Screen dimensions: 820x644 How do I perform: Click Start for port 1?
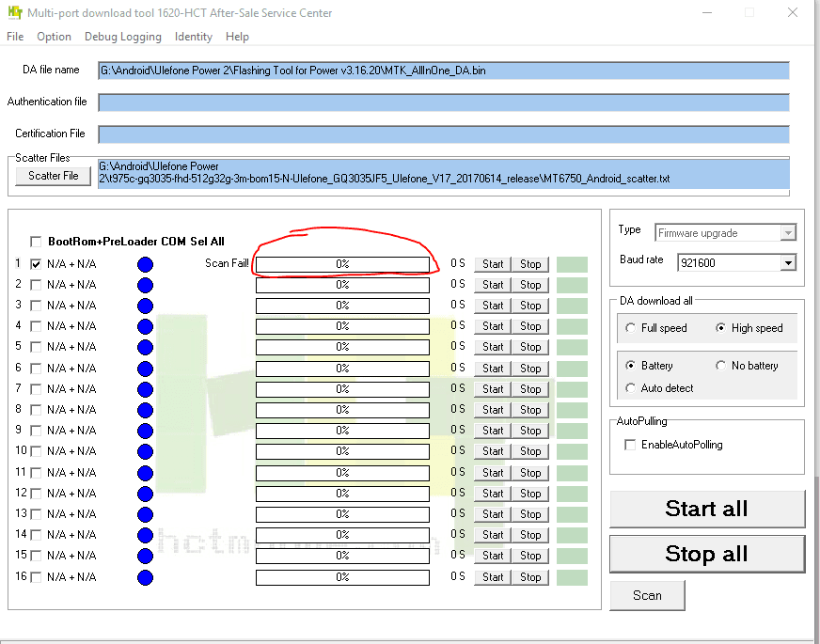click(493, 264)
